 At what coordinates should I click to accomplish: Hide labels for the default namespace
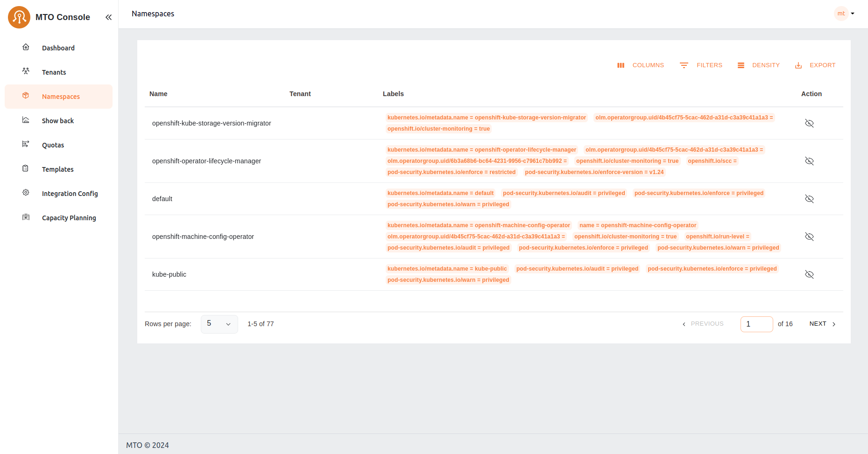pos(809,198)
